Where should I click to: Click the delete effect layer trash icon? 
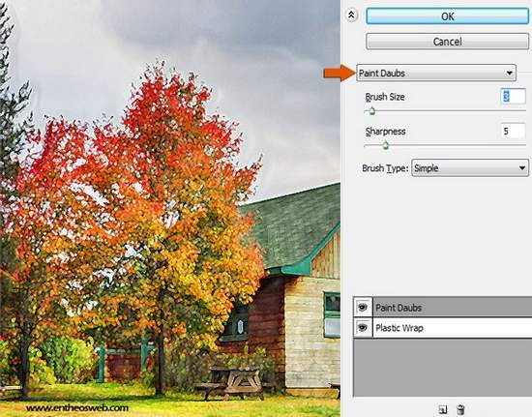[x=460, y=409]
